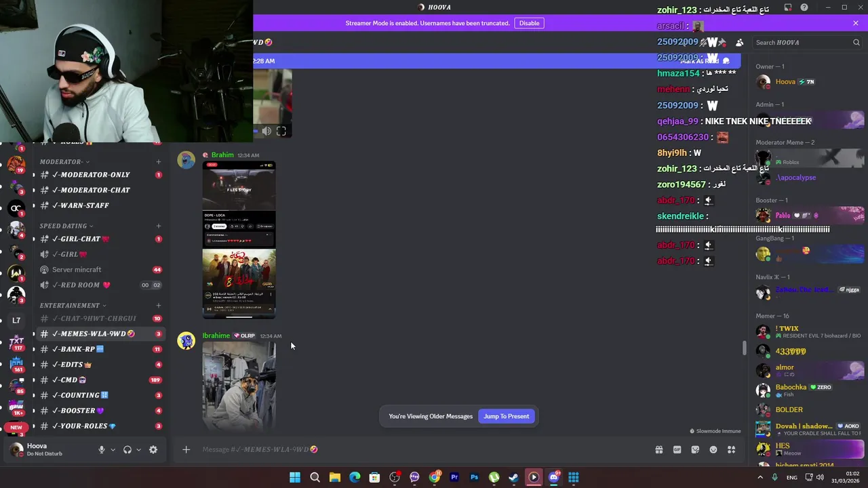The width and height of the screenshot is (868, 488).
Task: Open Brahim's posted image thumbnail
Action: [x=239, y=240]
